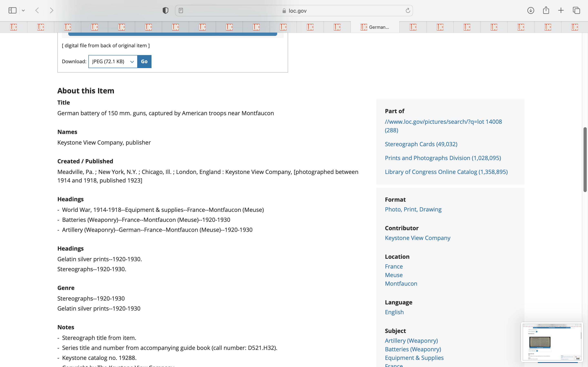Click the share icon
Viewport: 588px width, 367px height.
point(546,10)
